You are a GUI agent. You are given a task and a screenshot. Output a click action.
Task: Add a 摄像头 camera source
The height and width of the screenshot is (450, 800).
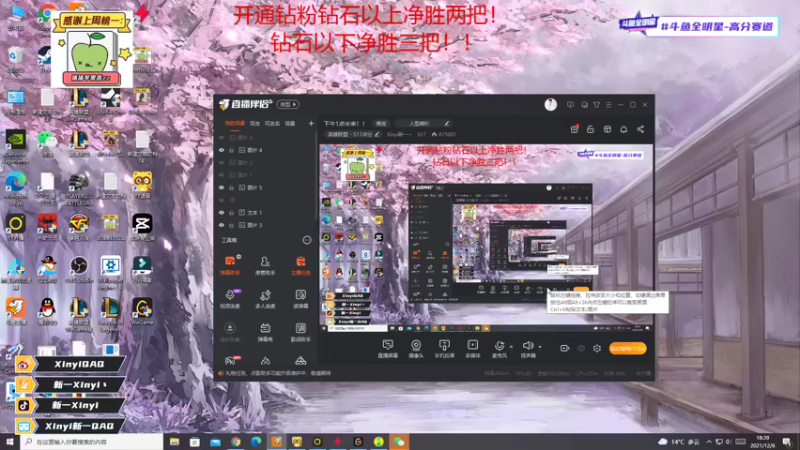pyautogui.click(x=416, y=349)
